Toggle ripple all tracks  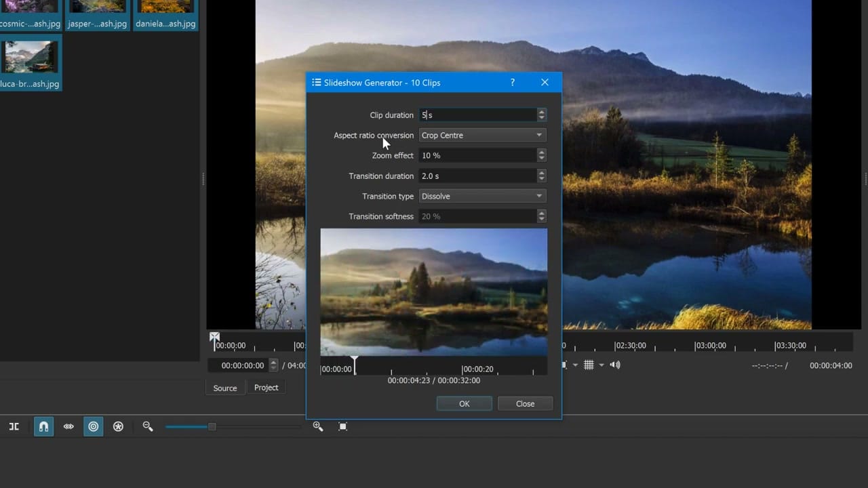click(x=118, y=426)
